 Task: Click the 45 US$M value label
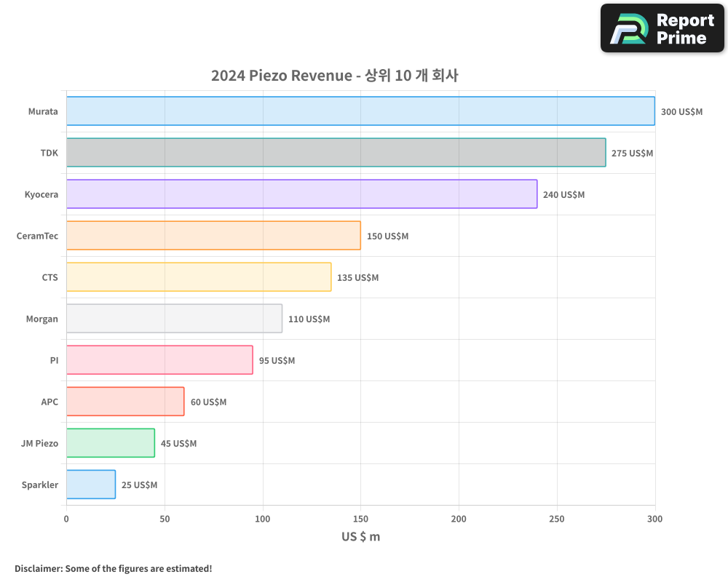coord(178,443)
